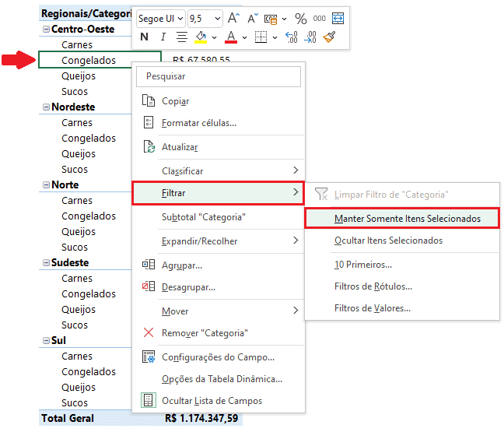Open the font size 9,5 dropdown
504x432 pixels.
point(217,18)
